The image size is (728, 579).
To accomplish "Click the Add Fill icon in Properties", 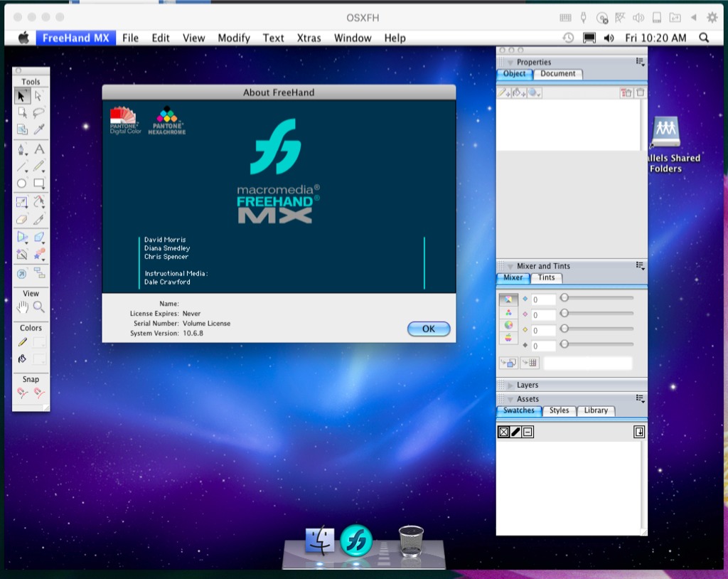I will point(518,93).
